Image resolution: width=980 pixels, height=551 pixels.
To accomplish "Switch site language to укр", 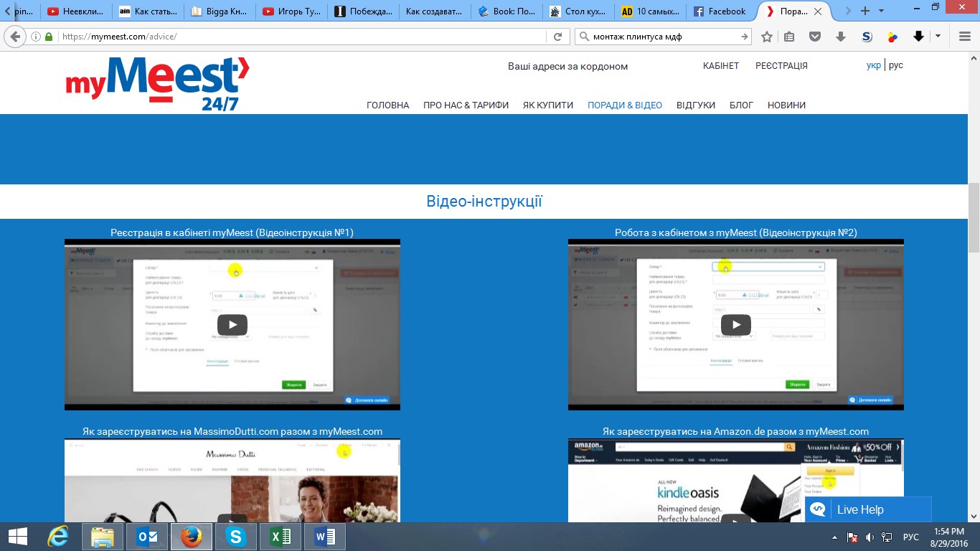I will (x=873, y=65).
